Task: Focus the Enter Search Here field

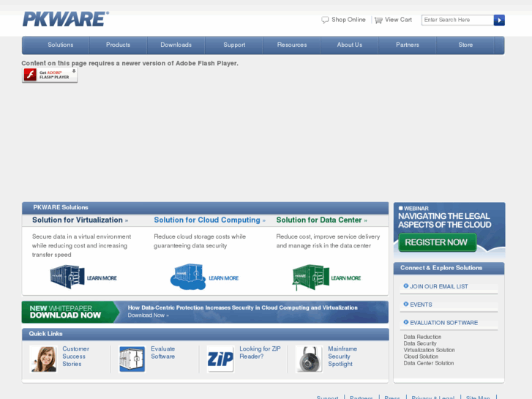Action: click(457, 20)
